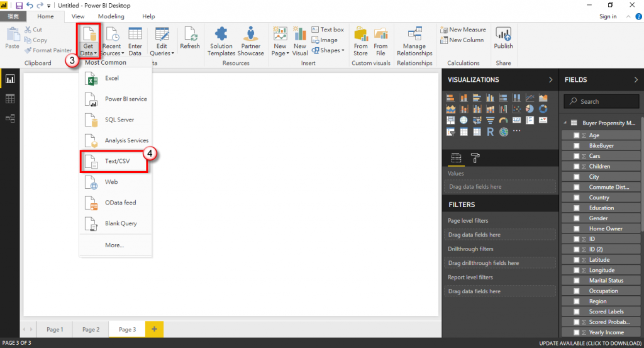
Task: Open the Format paint roller tab
Action: [x=475, y=158]
